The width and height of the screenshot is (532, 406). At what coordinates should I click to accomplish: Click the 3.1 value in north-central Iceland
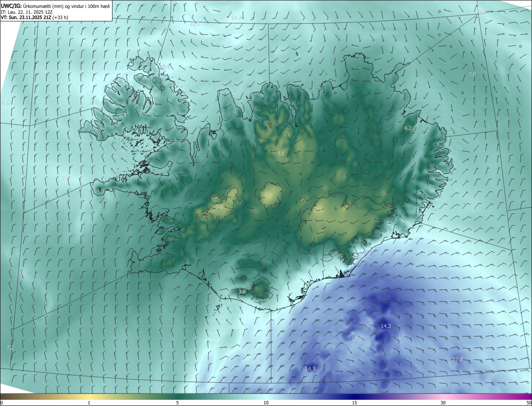click(x=281, y=153)
